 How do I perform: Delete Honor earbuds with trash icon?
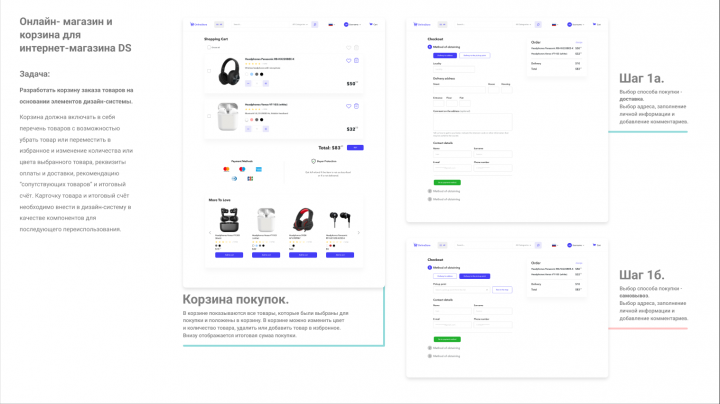pyautogui.click(x=356, y=106)
